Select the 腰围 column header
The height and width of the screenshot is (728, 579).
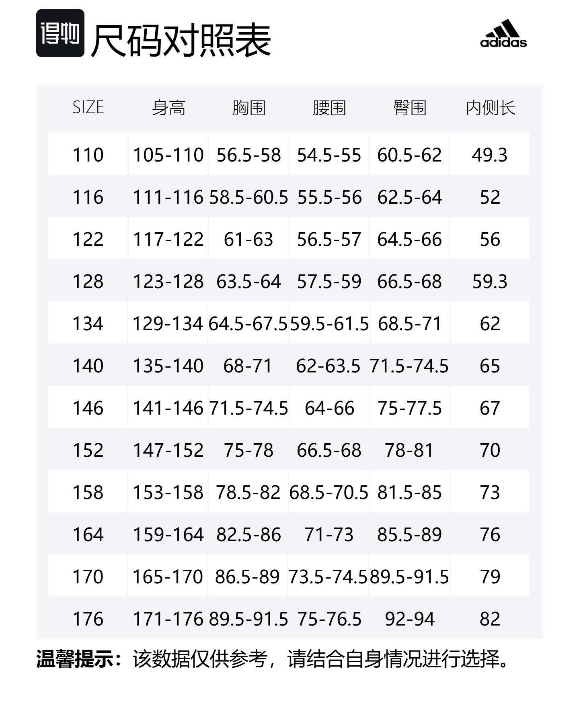[329, 108]
